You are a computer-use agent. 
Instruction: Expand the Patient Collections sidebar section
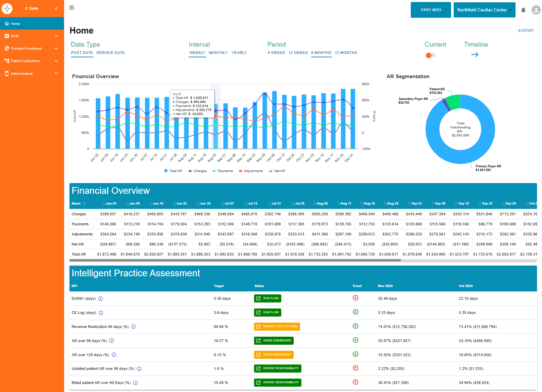point(32,61)
